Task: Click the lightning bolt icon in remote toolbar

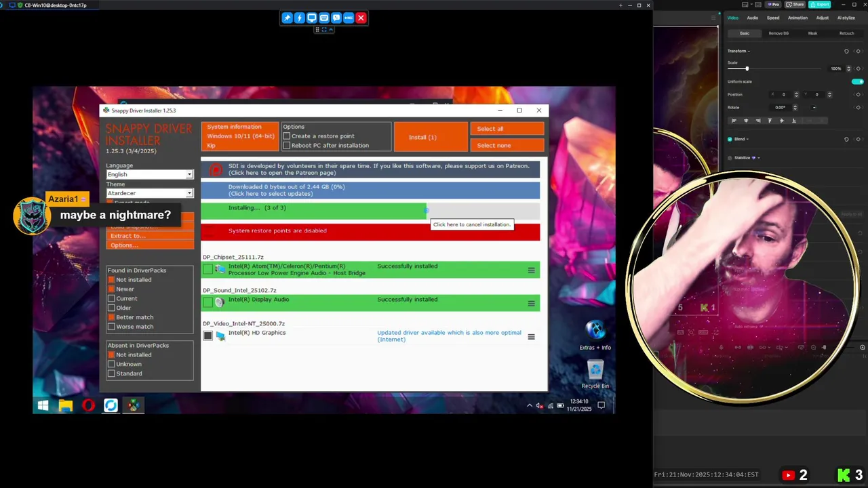Action: click(x=299, y=18)
